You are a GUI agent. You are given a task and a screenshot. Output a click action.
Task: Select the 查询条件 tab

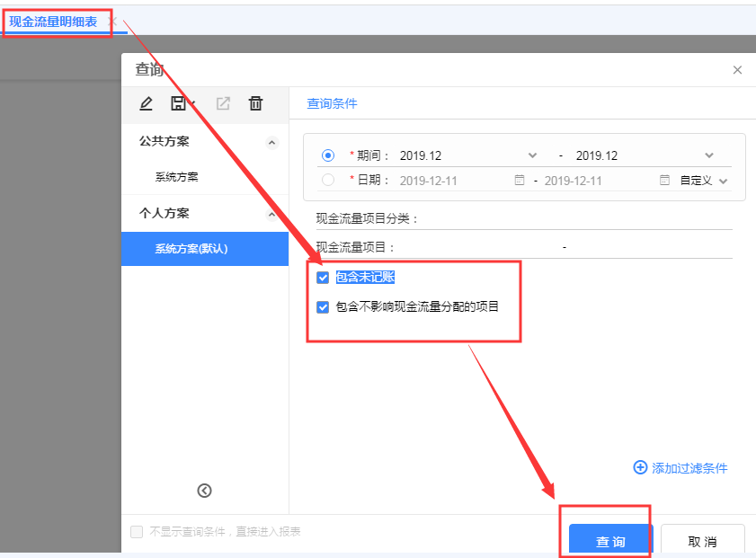[332, 103]
